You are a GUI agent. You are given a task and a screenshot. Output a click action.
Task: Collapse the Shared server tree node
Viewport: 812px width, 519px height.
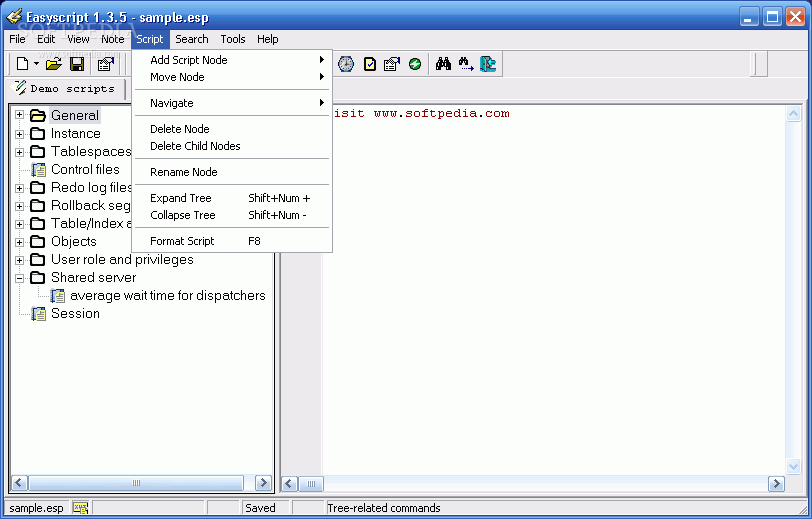[20, 278]
